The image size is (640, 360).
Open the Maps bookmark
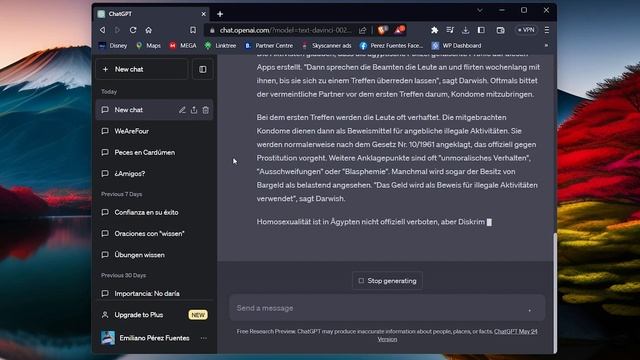pyautogui.click(x=148, y=46)
